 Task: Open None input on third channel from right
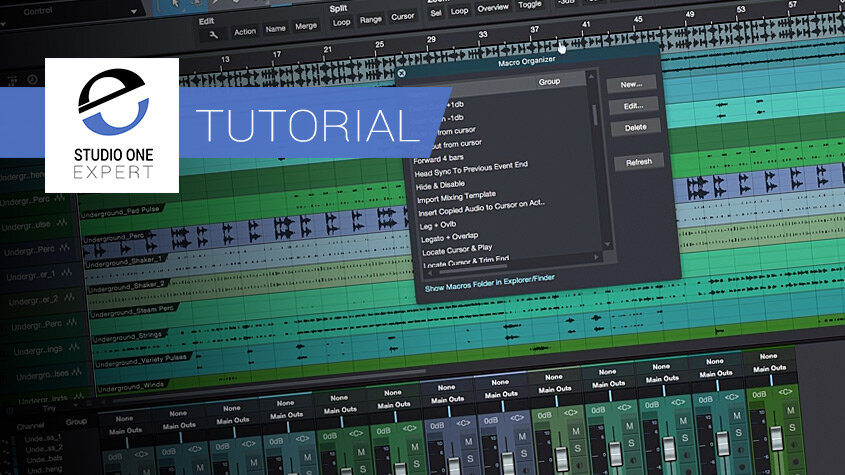coord(661,367)
